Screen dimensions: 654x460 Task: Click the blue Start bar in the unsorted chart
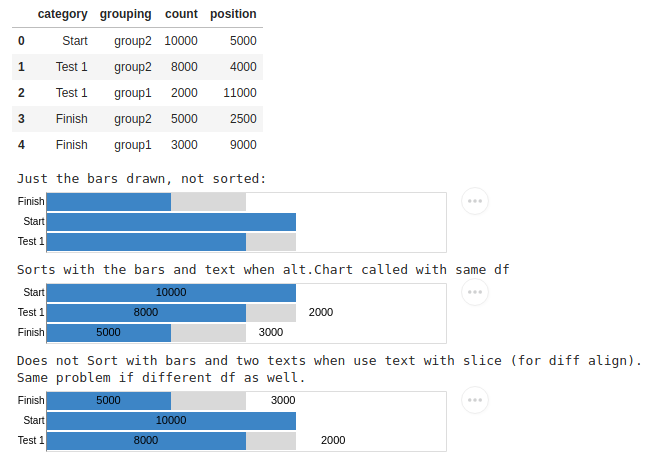[171, 221]
